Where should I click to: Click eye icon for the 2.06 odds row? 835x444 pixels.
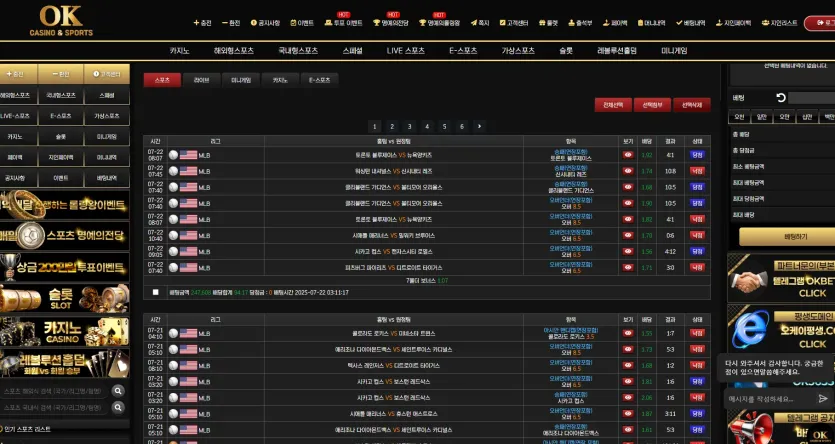tap(628, 397)
